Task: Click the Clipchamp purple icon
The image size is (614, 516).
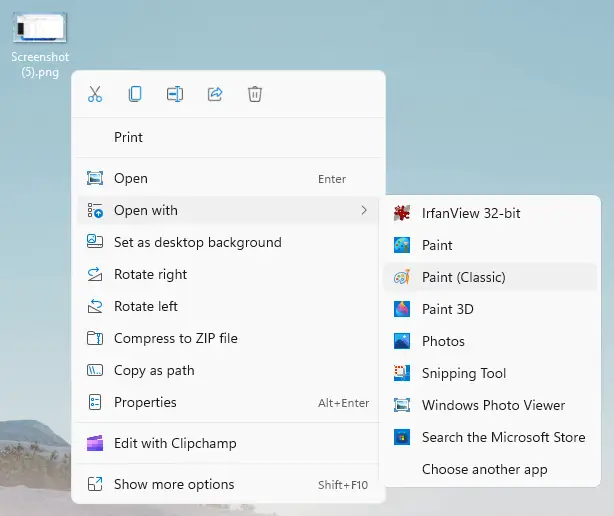Action: click(95, 443)
